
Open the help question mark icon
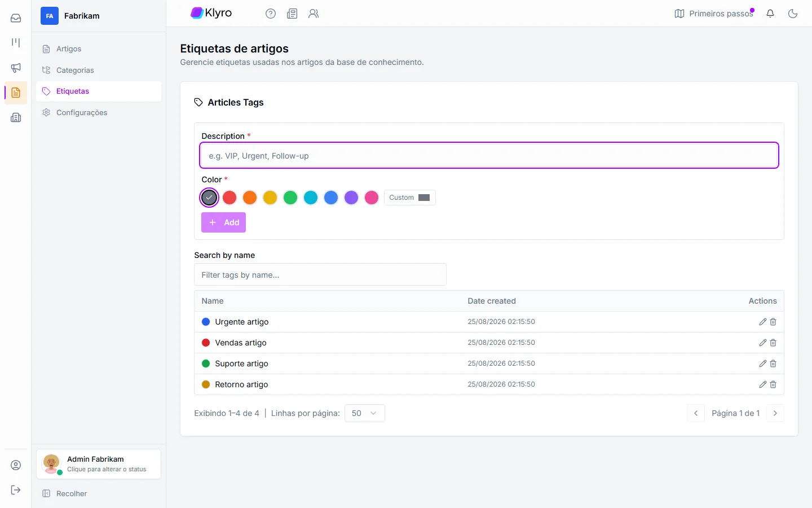pyautogui.click(x=271, y=14)
